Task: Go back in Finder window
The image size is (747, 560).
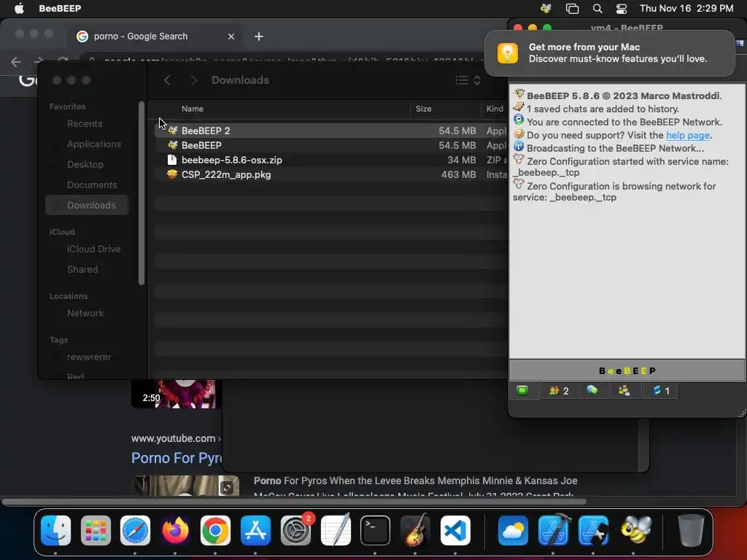Action: tap(167, 80)
